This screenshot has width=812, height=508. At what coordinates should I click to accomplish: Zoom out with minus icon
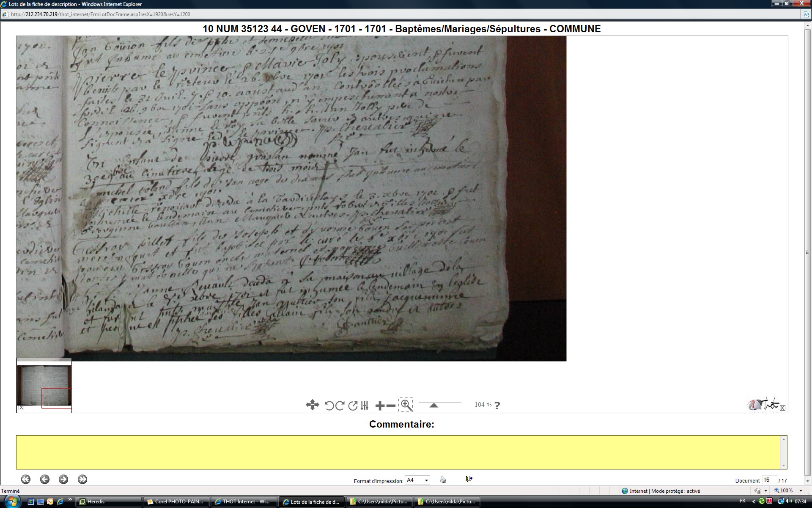tap(391, 406)
